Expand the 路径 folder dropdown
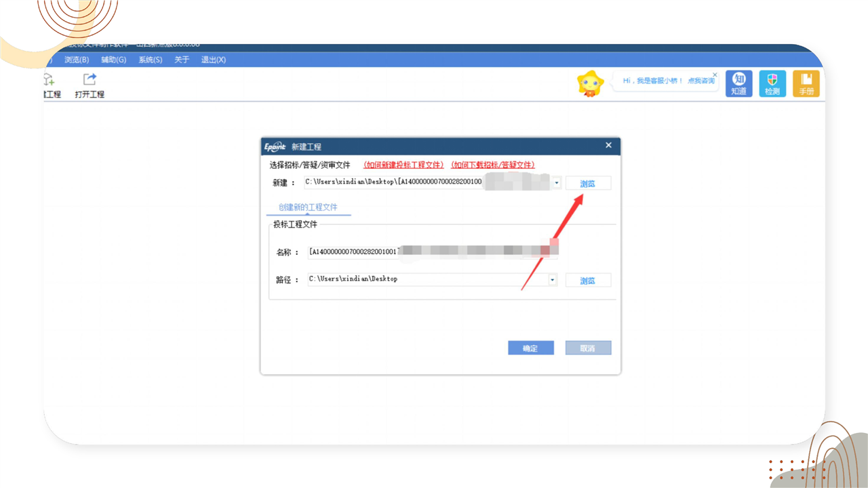This screenshot has height=488, width=868. 552,279
